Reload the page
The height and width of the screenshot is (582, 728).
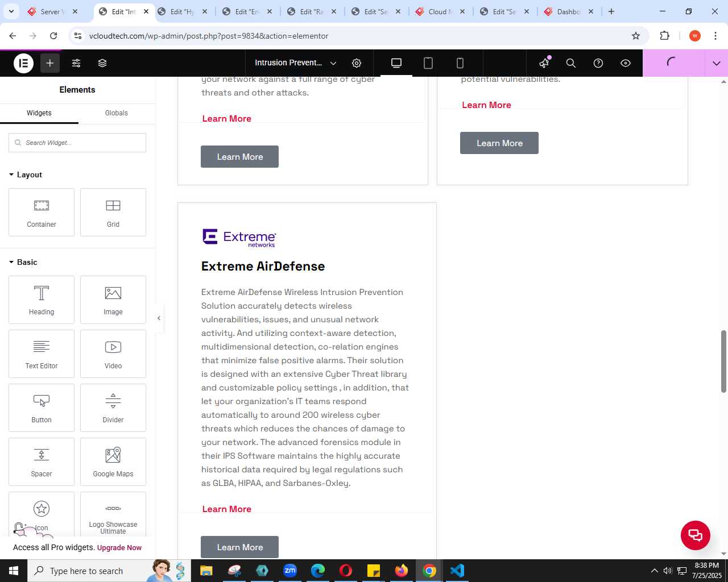53,36
